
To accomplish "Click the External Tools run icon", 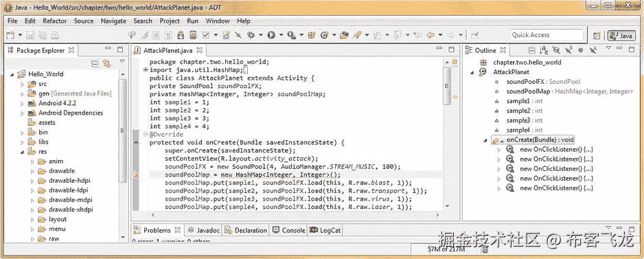I will pyautogui.click(x=292, y=35).
